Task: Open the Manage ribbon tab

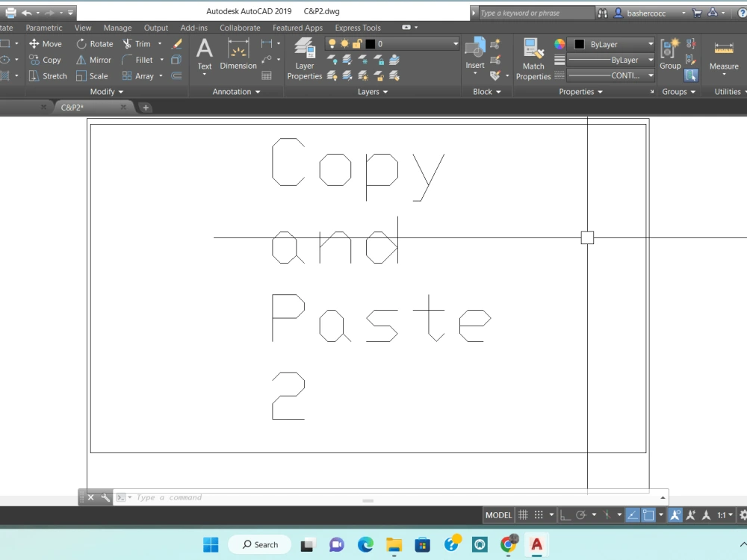Action: coord(117,28)
